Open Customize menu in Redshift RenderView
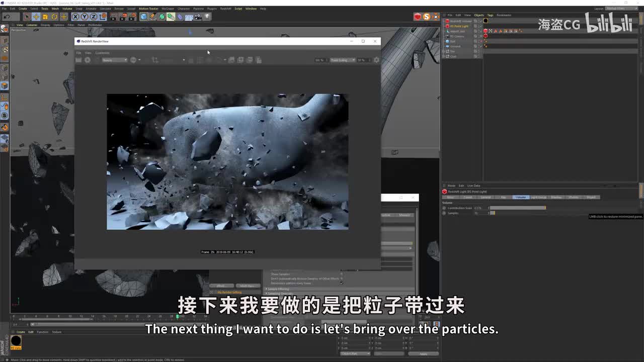644x362 pixels. pyautogui.click(x=102, y=53)
